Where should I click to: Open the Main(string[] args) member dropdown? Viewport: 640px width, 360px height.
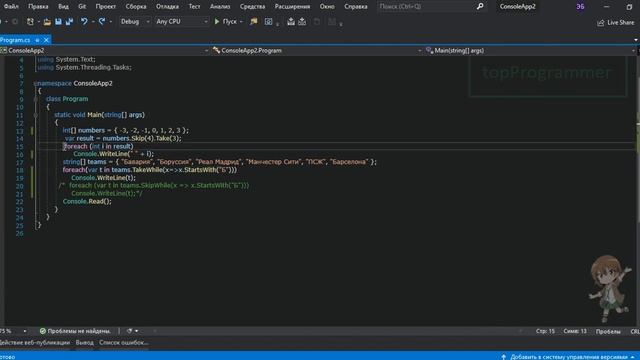tap(530, 51)
